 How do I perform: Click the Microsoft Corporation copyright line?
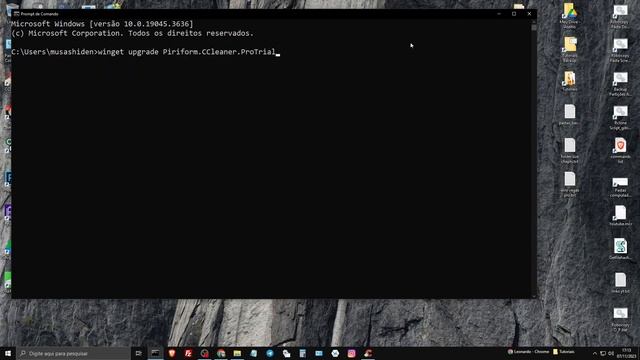click(132, 33)
